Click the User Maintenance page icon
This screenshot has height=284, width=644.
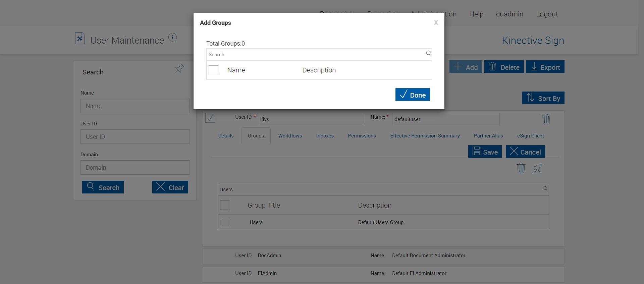tap(80, 39)
